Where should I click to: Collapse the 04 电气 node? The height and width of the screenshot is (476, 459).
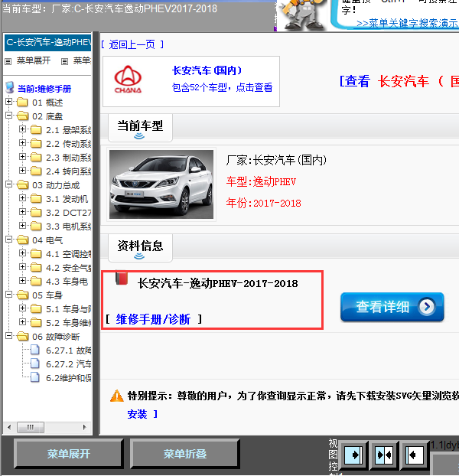[x=9, y=240]
